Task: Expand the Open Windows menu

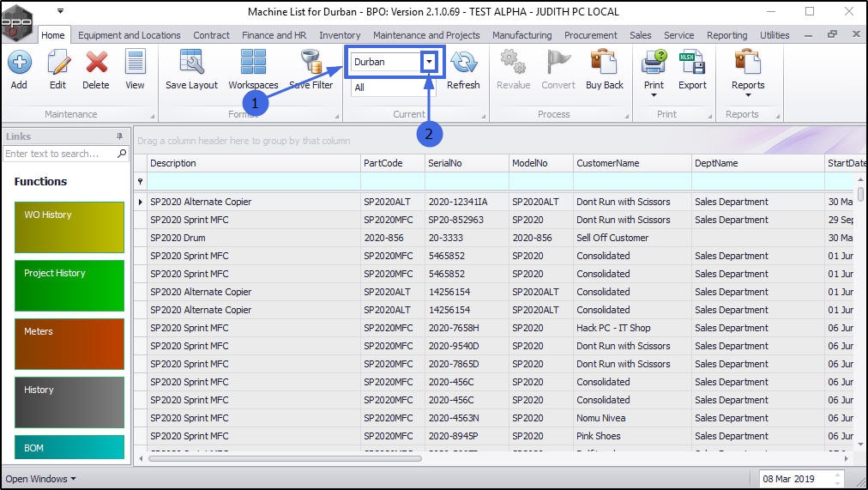Action: tap(41, 479)
